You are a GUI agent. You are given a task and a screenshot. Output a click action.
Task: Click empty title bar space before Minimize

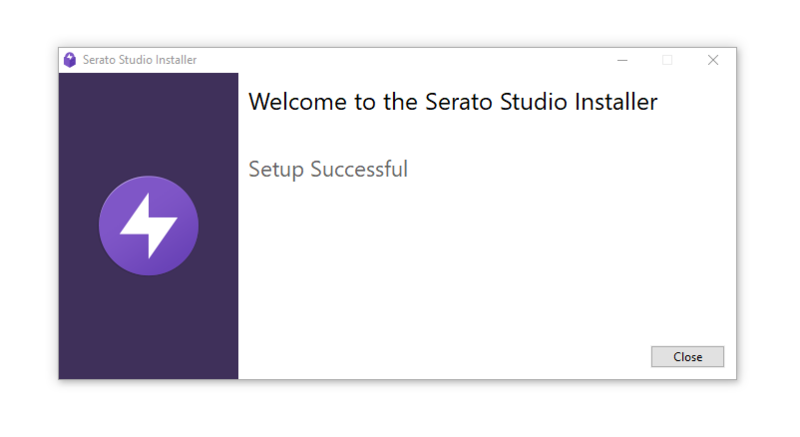400,60
